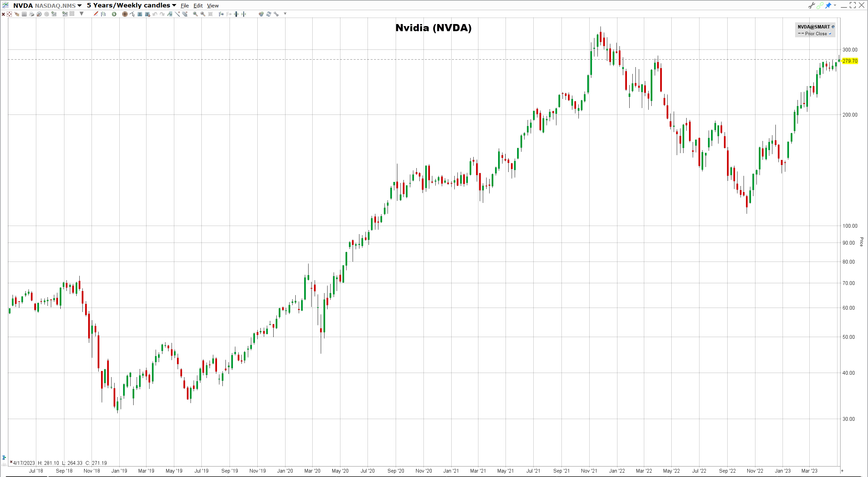Click the 30.00 price axis label
Image resolution: width=868 pixels, height=477 pixels.
click(849, 419)
